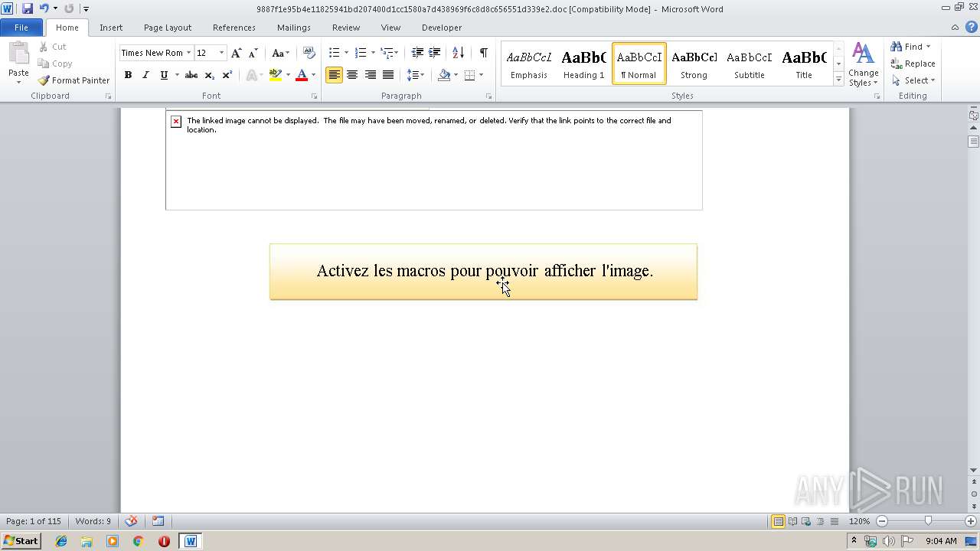
Task: Sort selected text
Action: click(x=458, y=53)
